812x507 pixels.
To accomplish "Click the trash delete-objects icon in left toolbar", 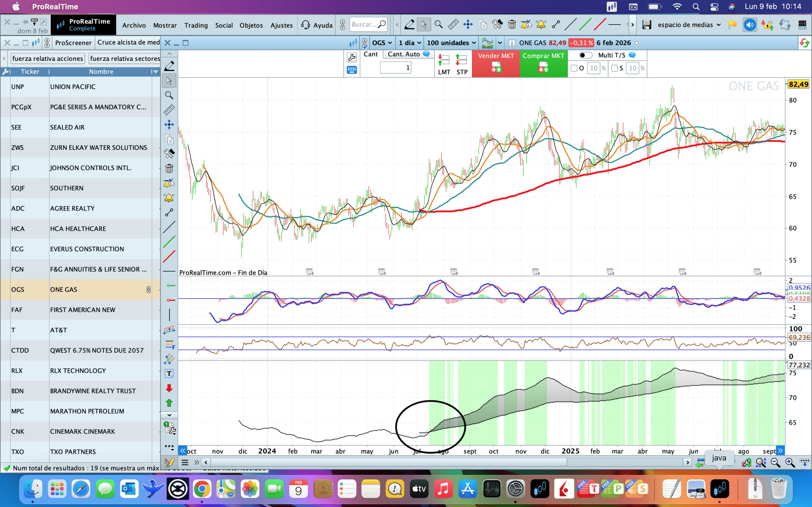I will click(x=169, y=168).
